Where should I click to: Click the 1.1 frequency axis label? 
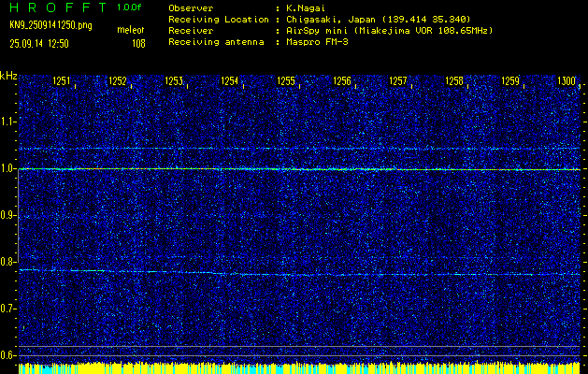[x=7, y=122]
